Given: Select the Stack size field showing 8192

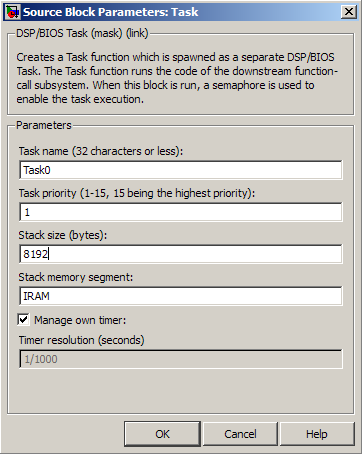Looking at the screenshot, I should coord(181,254).
